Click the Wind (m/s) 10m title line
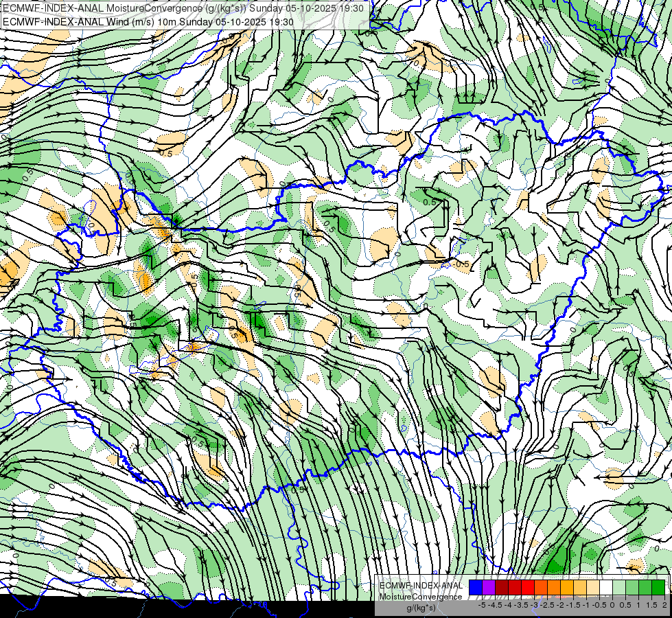 click(x=148, y=22)
